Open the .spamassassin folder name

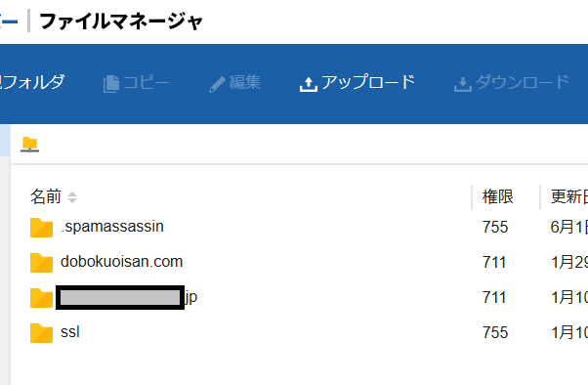[x=112, y=227]
